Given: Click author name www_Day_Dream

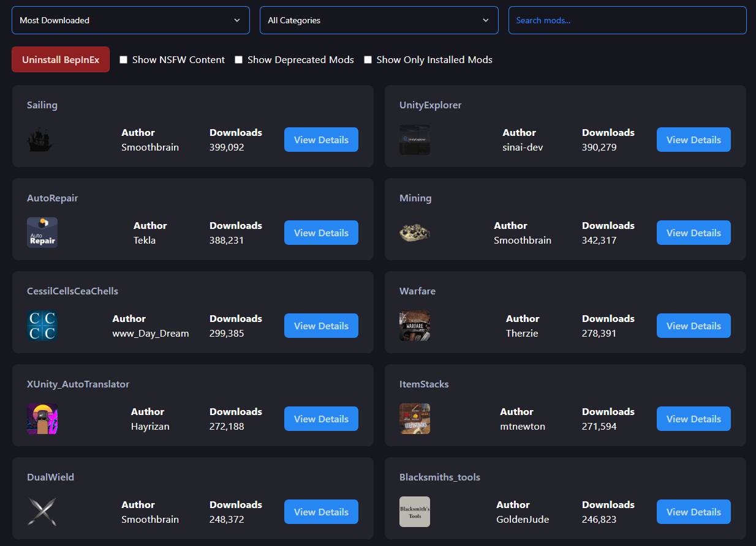Looking at the screenshot, I should [x=151, y=334].
